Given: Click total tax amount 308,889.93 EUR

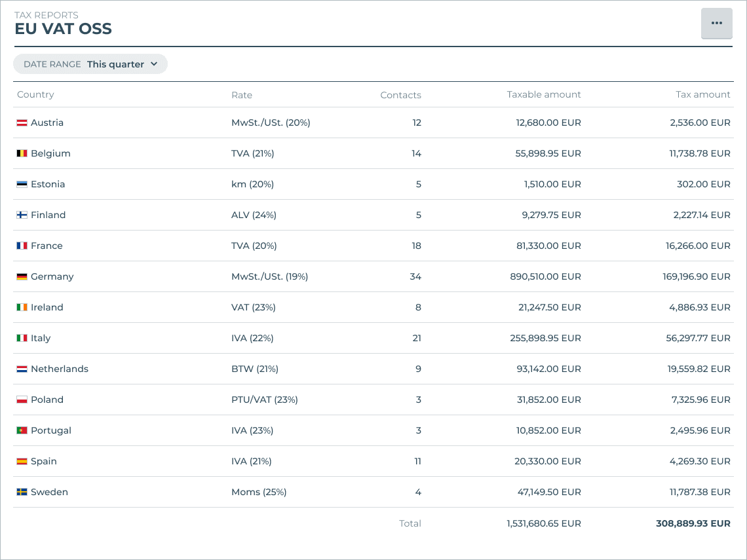Looking at the screenshot, I should [693, 524].
